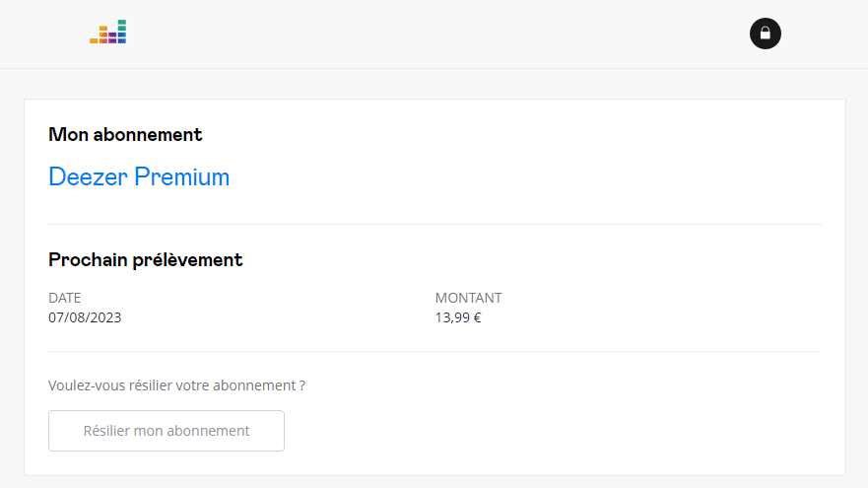
Task: Click the divider line below the payment date
Action: [x=434, y=351]
